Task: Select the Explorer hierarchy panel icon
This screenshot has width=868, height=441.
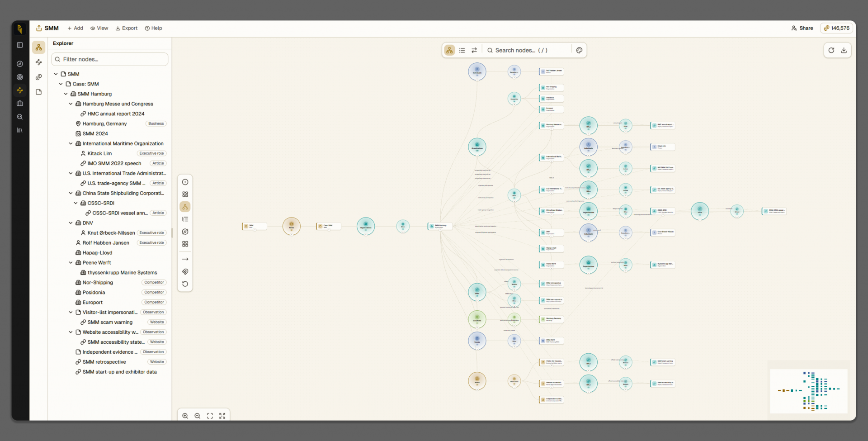Action: (39, 47)
